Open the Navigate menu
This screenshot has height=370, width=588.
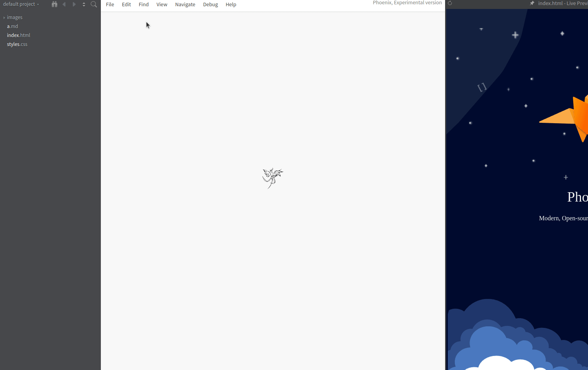185,5
